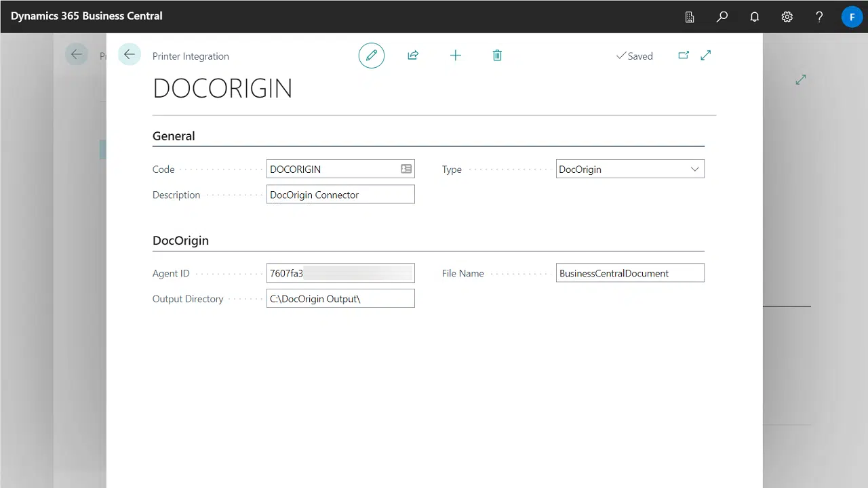Collapse the DocOrigin section header
The image size is (868, 488).
pyautogui.click(x=180, y=240)
